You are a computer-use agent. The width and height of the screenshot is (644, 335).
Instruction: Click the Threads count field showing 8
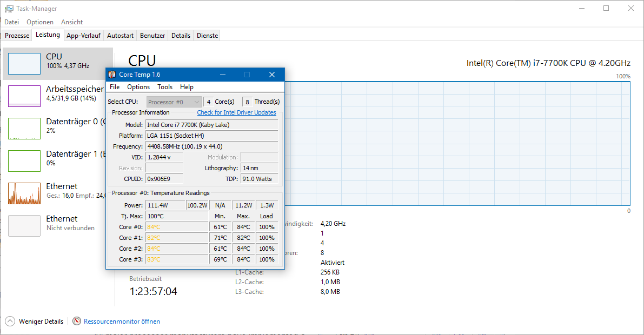click(x=247, y=102)
